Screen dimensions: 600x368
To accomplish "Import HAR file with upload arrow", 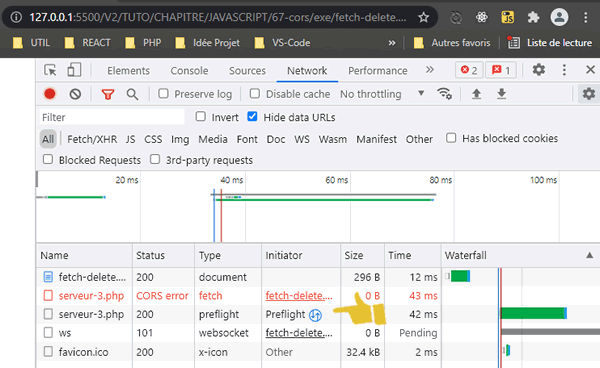I will (x=476, y=94).
